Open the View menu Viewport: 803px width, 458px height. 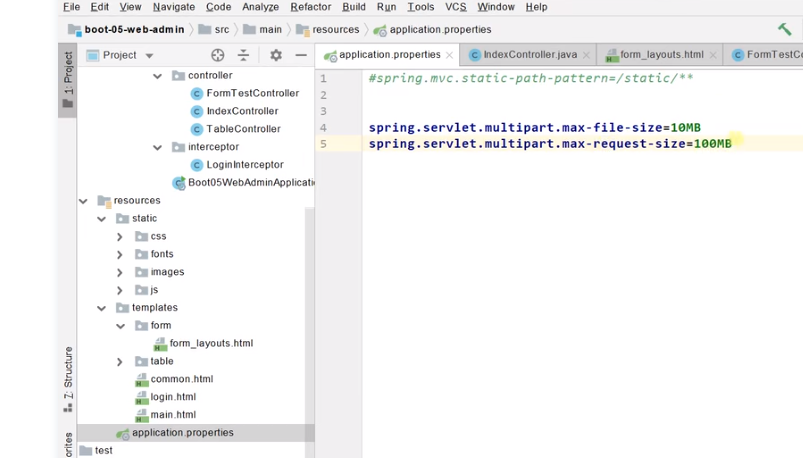(x=130, y=7)
